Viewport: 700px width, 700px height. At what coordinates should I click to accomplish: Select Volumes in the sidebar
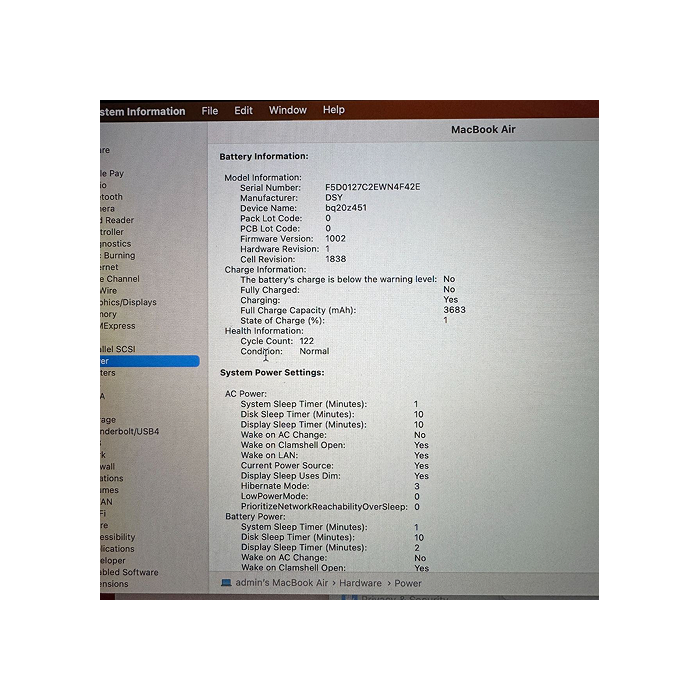109,490
